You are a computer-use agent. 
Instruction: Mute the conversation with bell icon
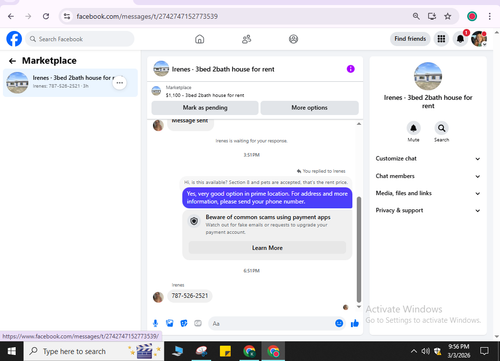(x=413, y=128)
